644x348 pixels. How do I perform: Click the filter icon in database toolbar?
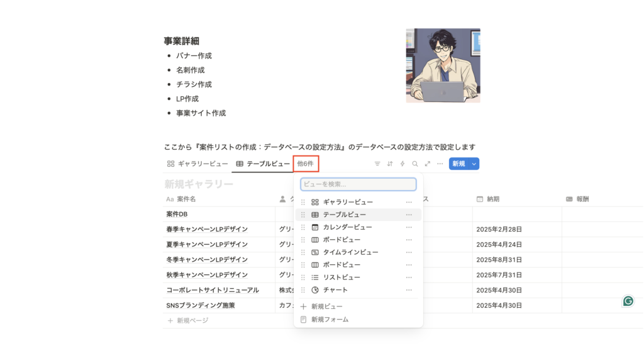377,164
